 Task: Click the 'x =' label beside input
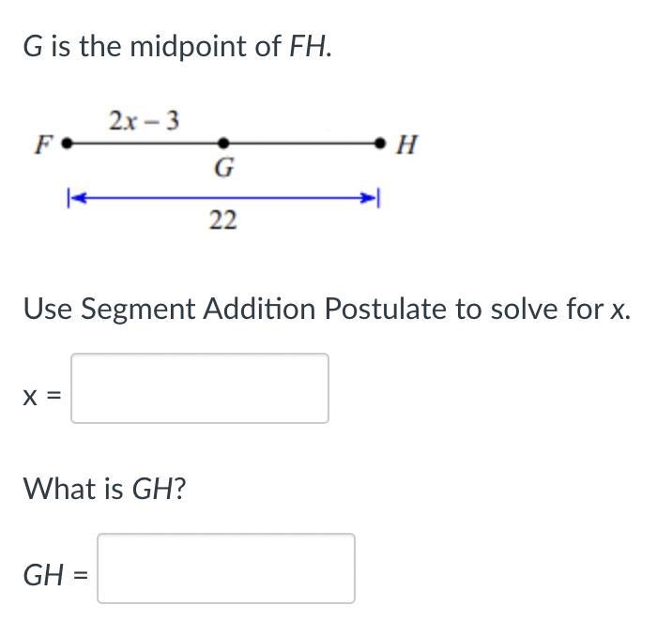click(x=42, y=397)
